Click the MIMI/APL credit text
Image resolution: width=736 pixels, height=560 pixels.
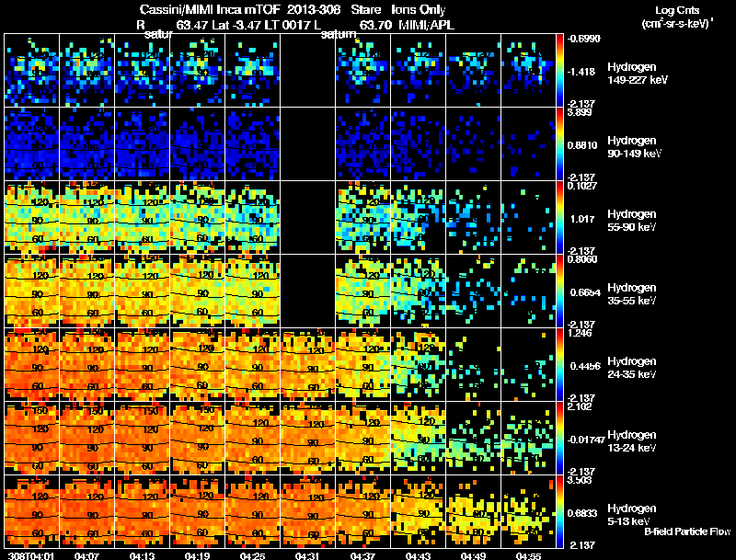426,25
